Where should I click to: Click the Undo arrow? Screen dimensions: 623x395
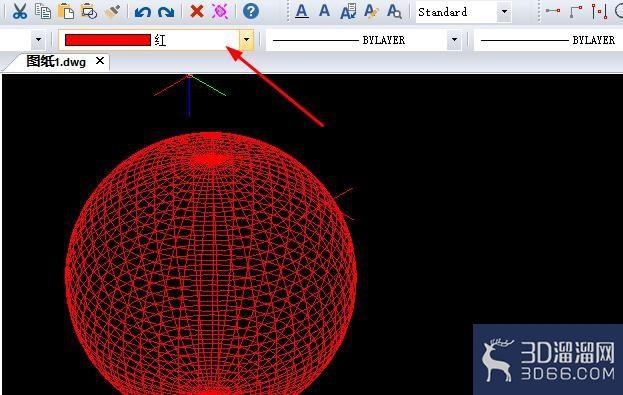143,12
